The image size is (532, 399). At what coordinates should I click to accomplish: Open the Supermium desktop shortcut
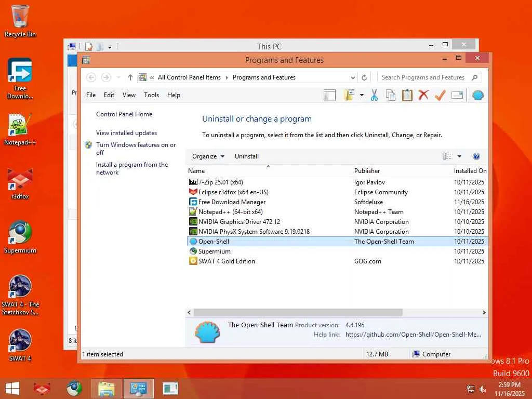pyautogui.click(x=20, y=237)
